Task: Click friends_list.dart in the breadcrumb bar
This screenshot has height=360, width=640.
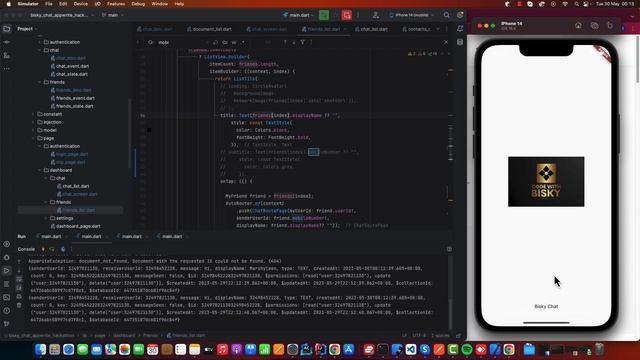Action: [186, 336]
